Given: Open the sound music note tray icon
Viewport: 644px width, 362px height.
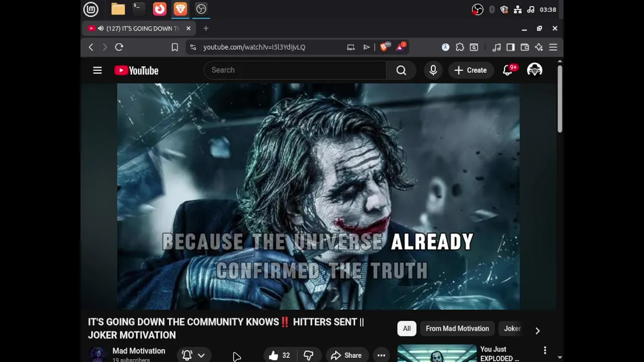Looking at the screenshot, I should [530, 10].
